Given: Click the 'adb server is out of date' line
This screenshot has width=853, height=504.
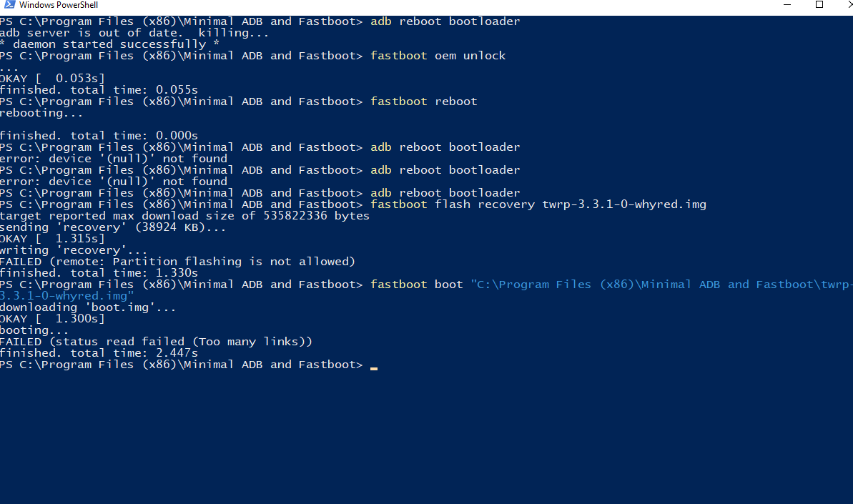Looking at the screenshot, I should click(134, 33).
